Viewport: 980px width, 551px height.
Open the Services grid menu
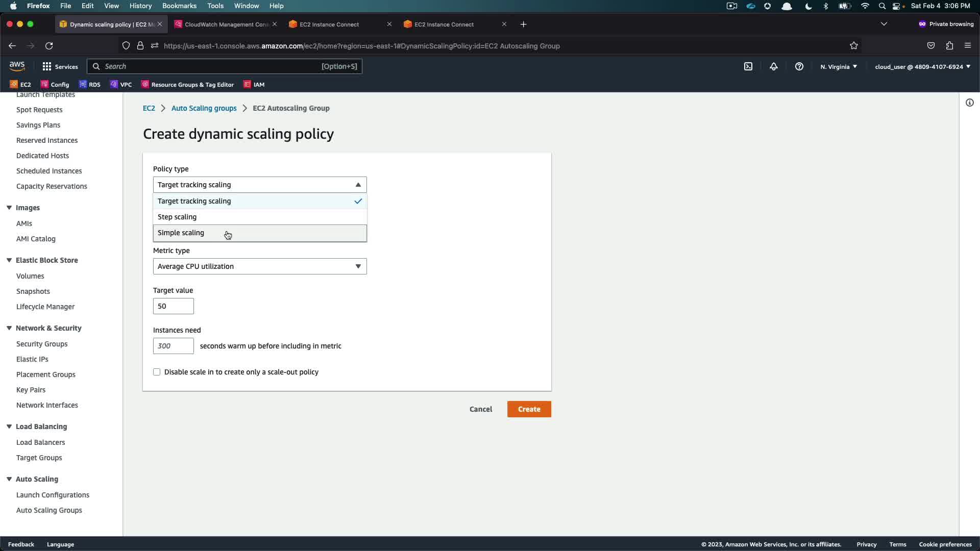(60, 66)
